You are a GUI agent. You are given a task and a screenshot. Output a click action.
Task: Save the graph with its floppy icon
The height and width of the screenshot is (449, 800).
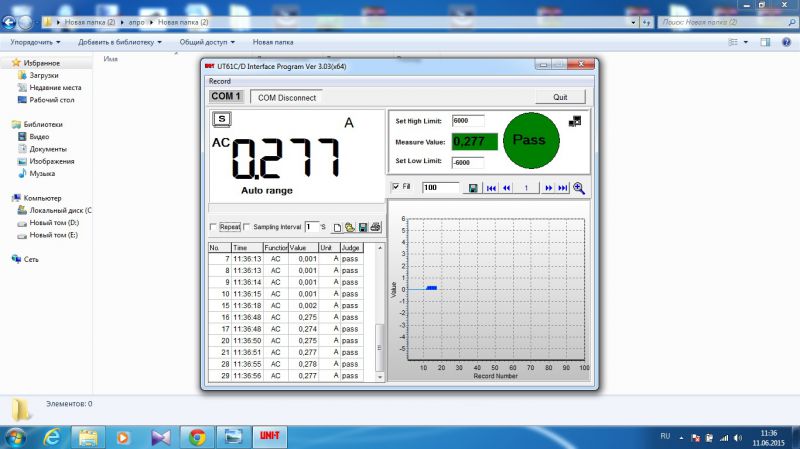point(473,188)
